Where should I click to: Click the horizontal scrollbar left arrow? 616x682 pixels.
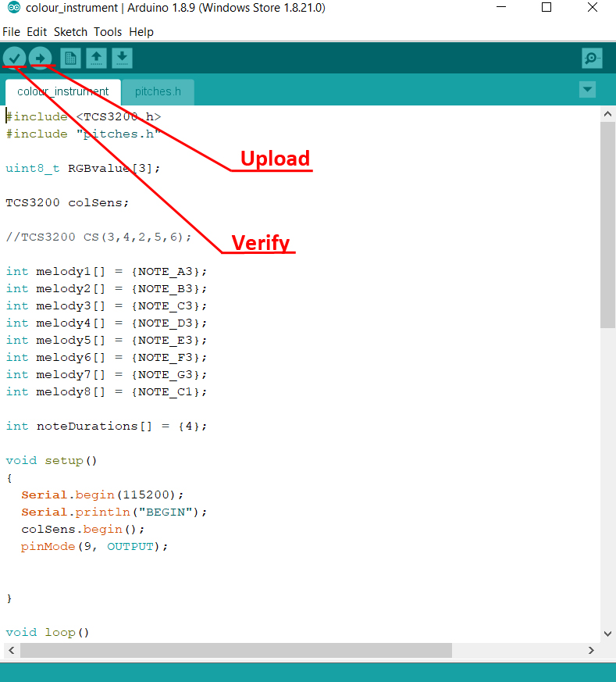(12, 650)
